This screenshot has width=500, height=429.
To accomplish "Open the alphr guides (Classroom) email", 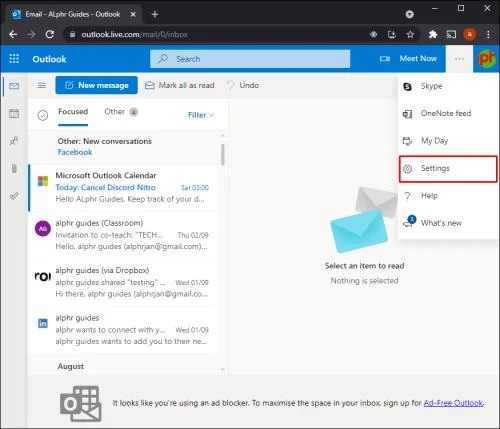I will 123,235.
